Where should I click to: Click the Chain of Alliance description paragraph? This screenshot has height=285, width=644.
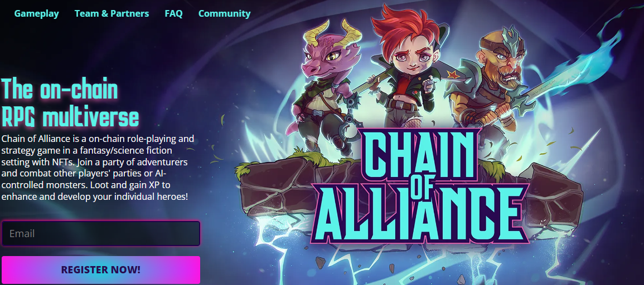click(98, 168)
